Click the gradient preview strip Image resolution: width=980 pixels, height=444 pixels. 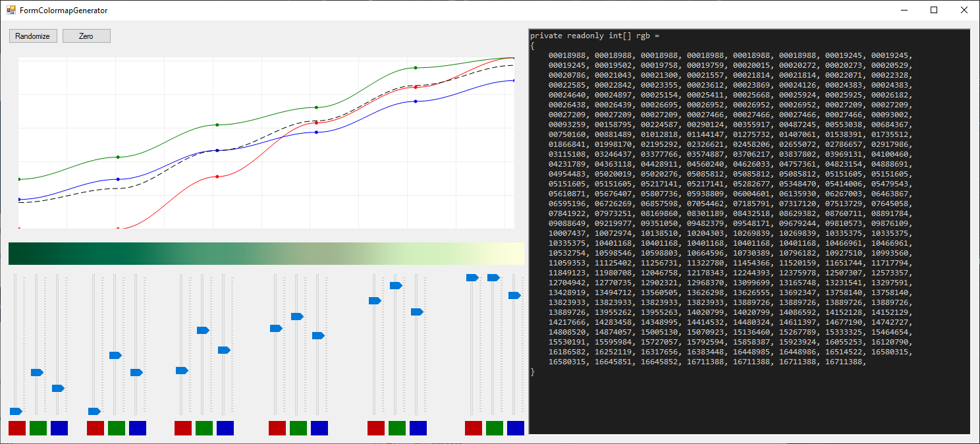tap(263, 253)
